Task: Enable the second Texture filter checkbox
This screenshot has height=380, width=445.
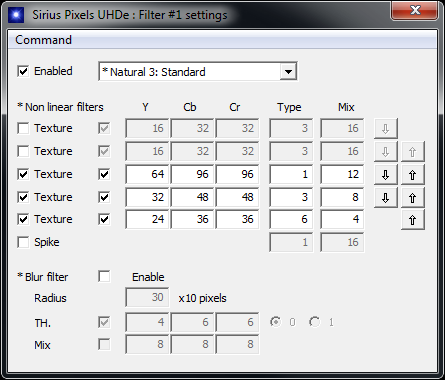Action: tap(23, 151)
